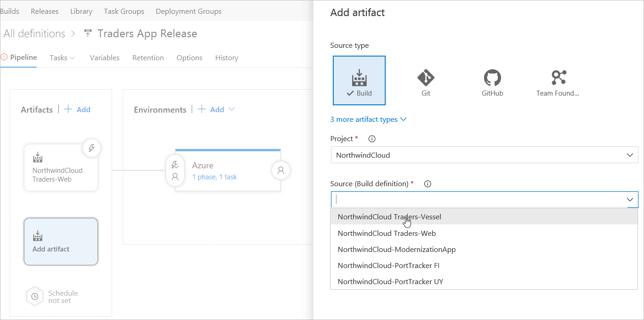Switch to the Retention tab
644x320 pixels.
(x=148, y=58)
